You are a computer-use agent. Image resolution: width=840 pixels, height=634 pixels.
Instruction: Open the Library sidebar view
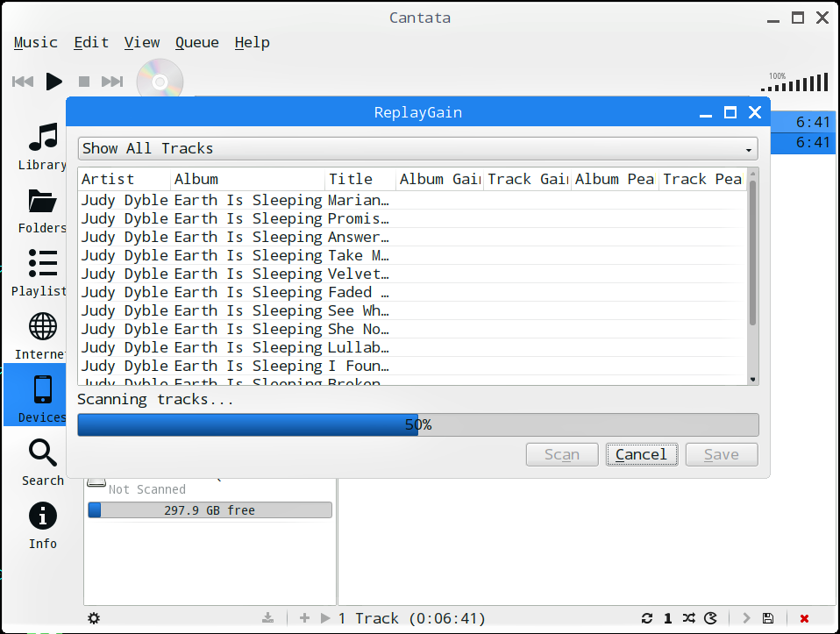click(42, 146)
